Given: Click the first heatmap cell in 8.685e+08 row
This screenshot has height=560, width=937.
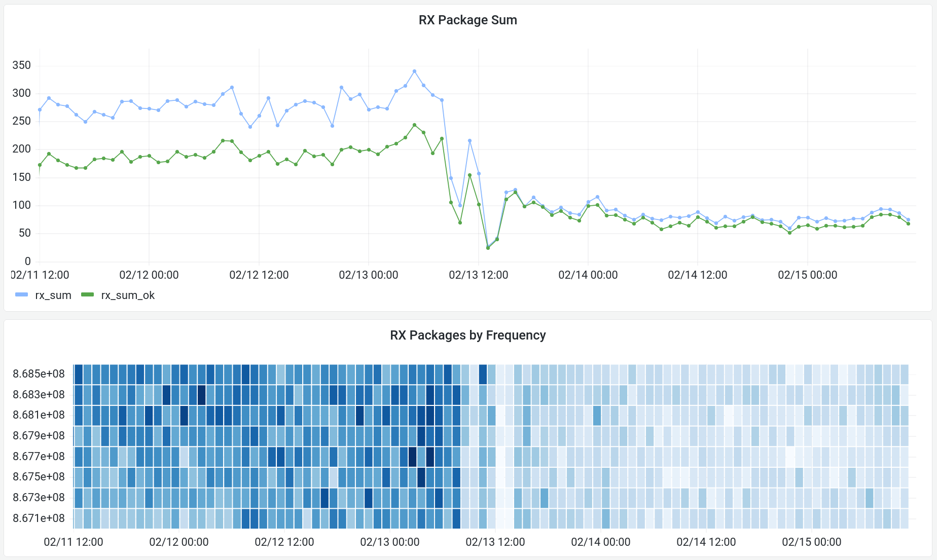Looking at the screenshot, I should 78,374.
